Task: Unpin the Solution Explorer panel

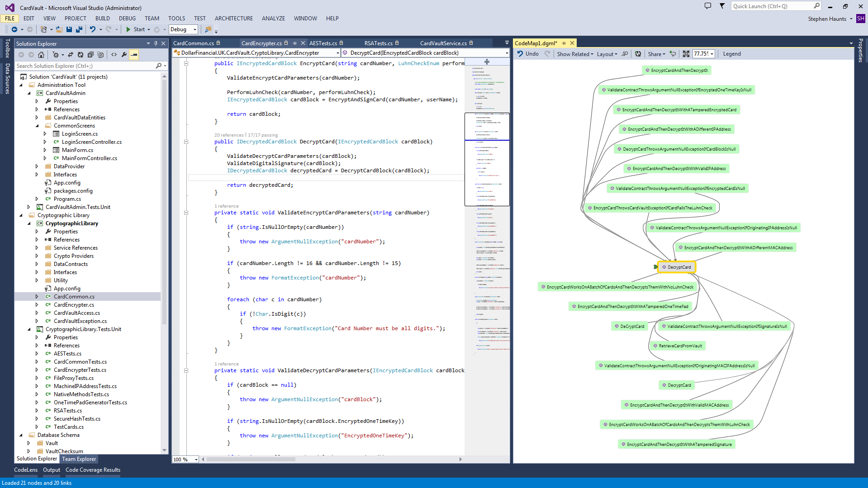Action: pyautogui.click(x=156, y=43)
